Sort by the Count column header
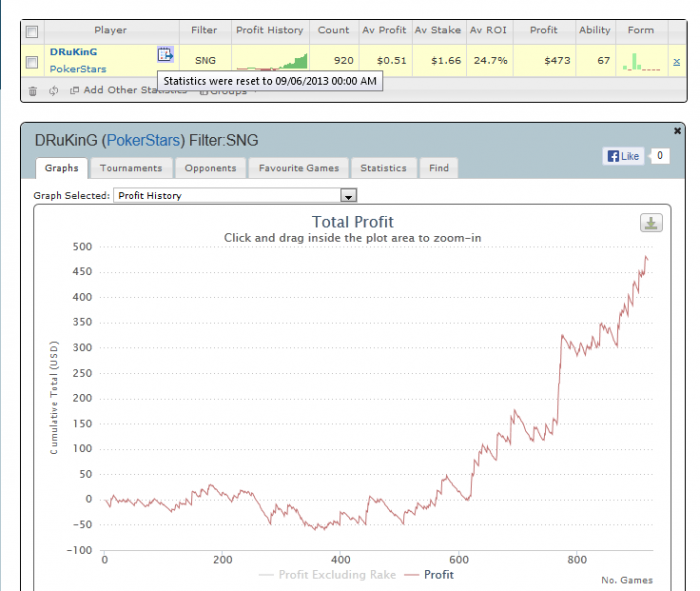 (x=333, y=30)
